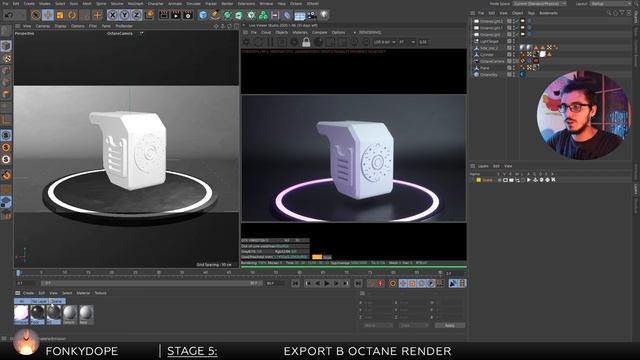Click the Undo arrow icon

pyautogui.click(x=9, y=15)
